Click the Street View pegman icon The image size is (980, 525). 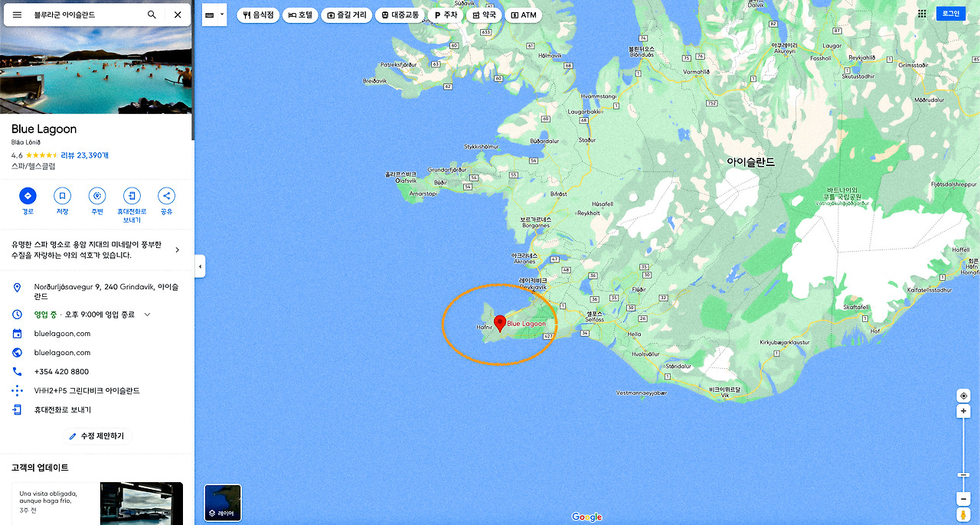coord(964,514)
